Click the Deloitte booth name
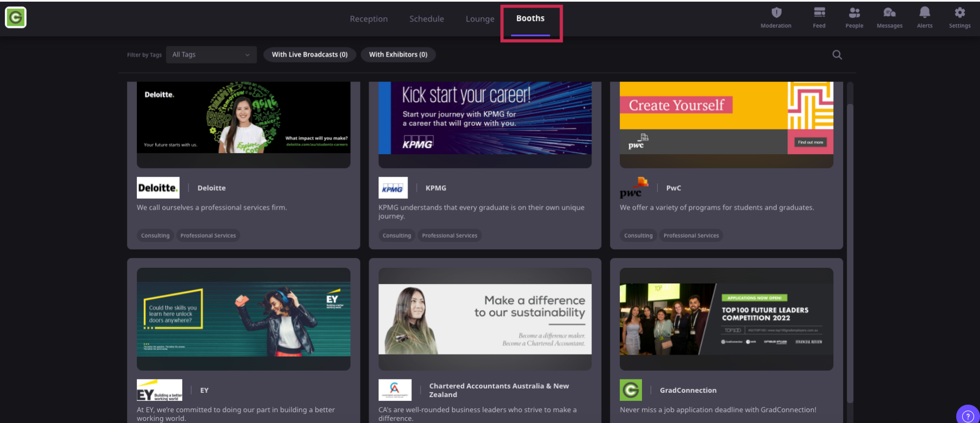Screen dimensions: 980x423 coord(211,188)
